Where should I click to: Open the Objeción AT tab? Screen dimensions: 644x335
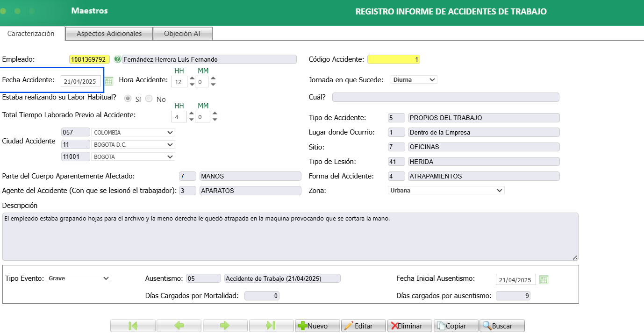(183, 33)
